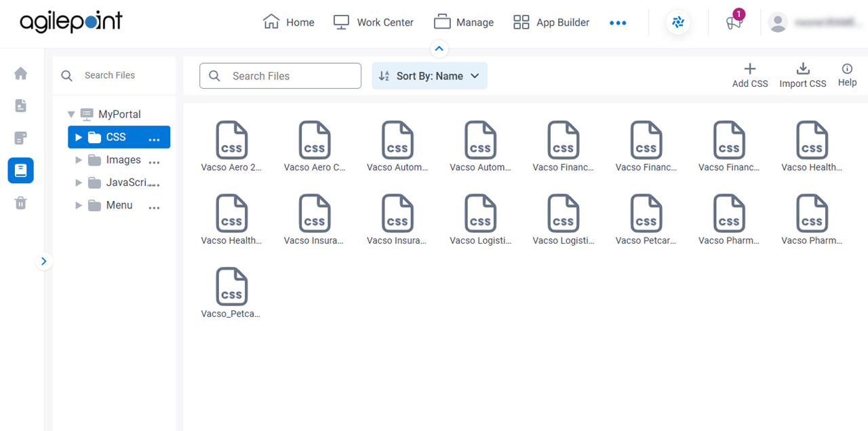Expand the JavaScript folder arrow
The height and width of the screenshot is (431, 868).
(x=79, y=183)
